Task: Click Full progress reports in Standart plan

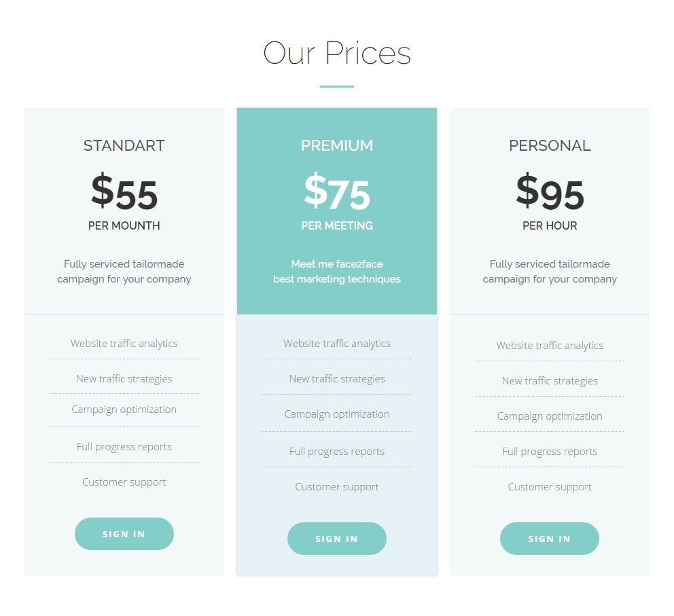Action: click(124, 447)
